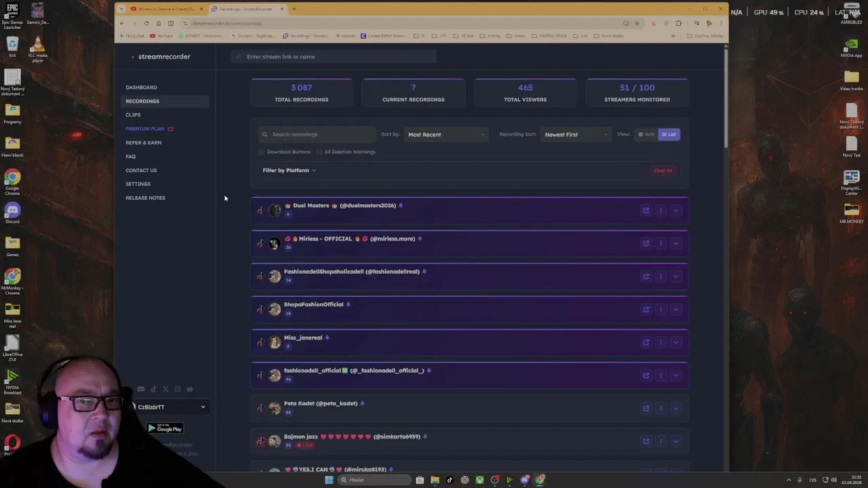Open Release Notes page

(145, 198)
